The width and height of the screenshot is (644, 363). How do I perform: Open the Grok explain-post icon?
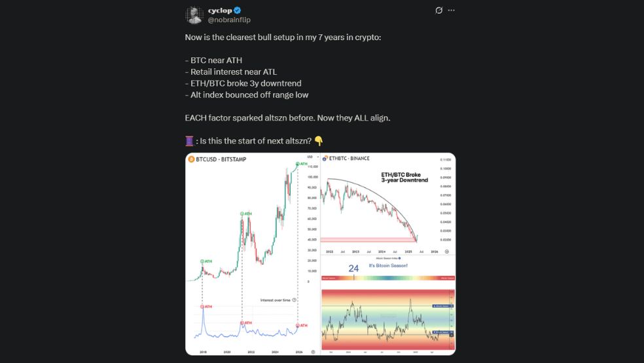pyautogui.click(x=438, y=10)
